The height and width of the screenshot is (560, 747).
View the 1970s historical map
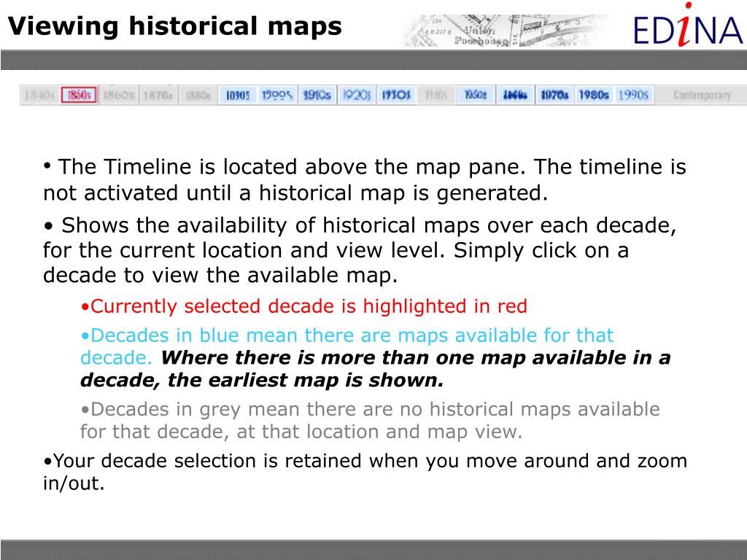point(555,96)
